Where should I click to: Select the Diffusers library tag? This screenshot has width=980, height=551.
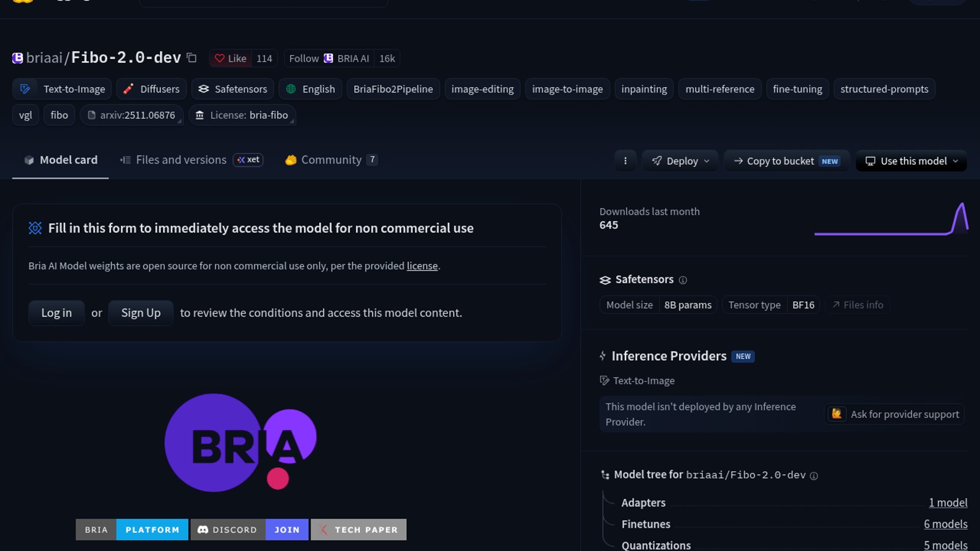coord(151,89)
